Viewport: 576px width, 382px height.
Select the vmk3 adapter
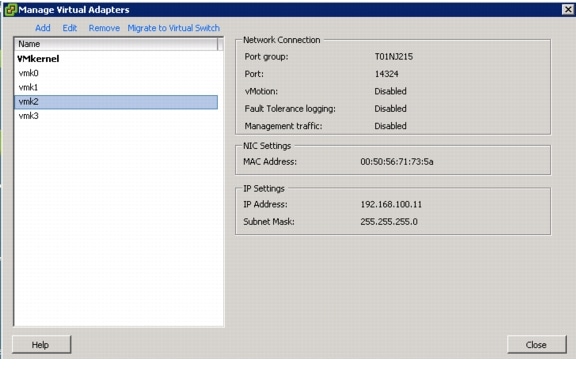click(x=29, y=116)
